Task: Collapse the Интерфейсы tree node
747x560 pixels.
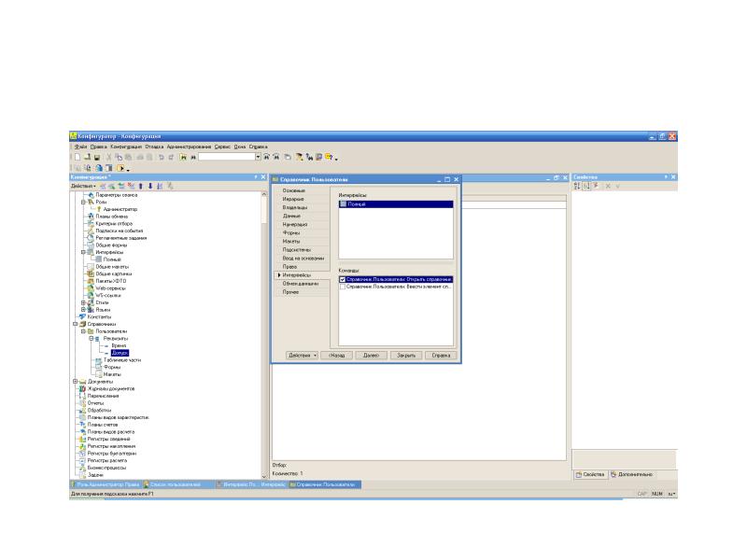Action: pyautogui.click(x=83, y=252)
